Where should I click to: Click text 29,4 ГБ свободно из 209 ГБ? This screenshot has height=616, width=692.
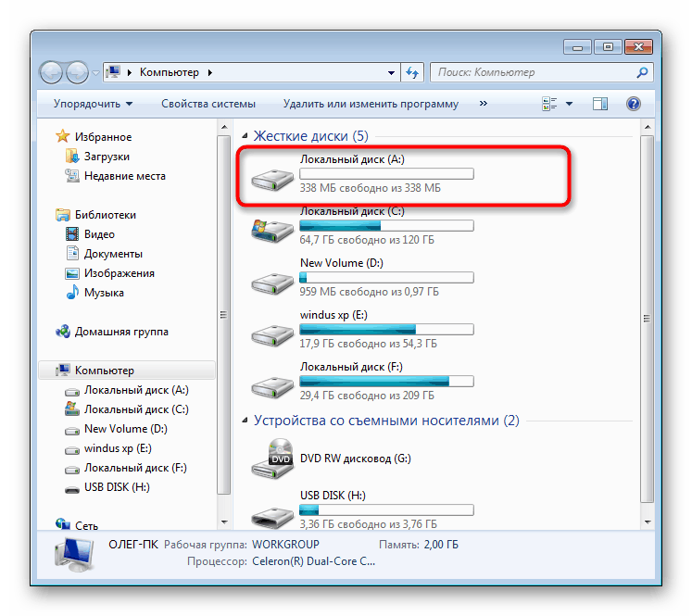point(367,396)
